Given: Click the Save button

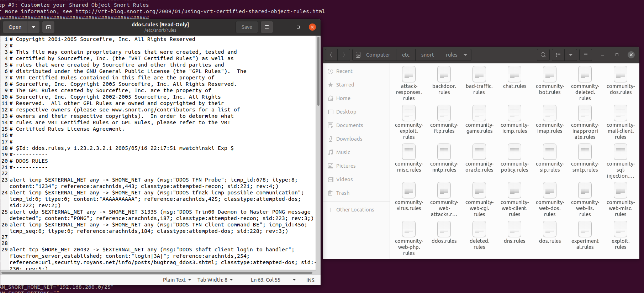Looking at the screenshot, I should [x=247, y=27].
